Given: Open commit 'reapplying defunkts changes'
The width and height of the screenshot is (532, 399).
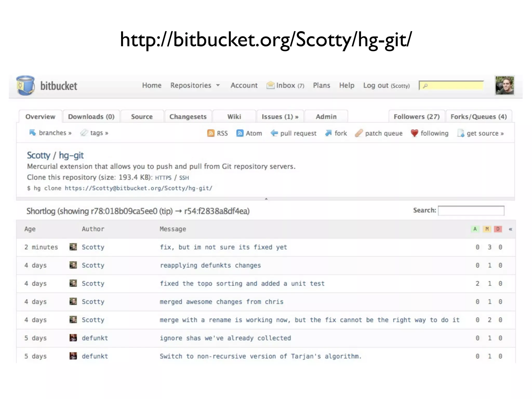Looking at the screenshot, I should tap(210, 265).
